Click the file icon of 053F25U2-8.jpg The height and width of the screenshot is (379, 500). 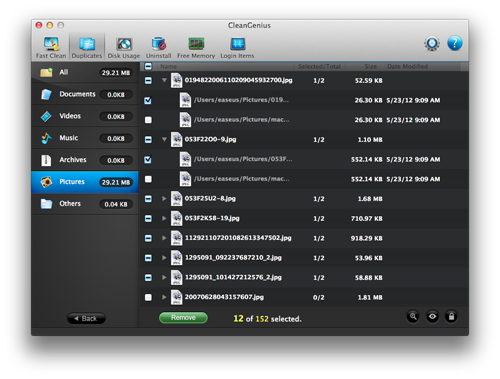point(177,199)
